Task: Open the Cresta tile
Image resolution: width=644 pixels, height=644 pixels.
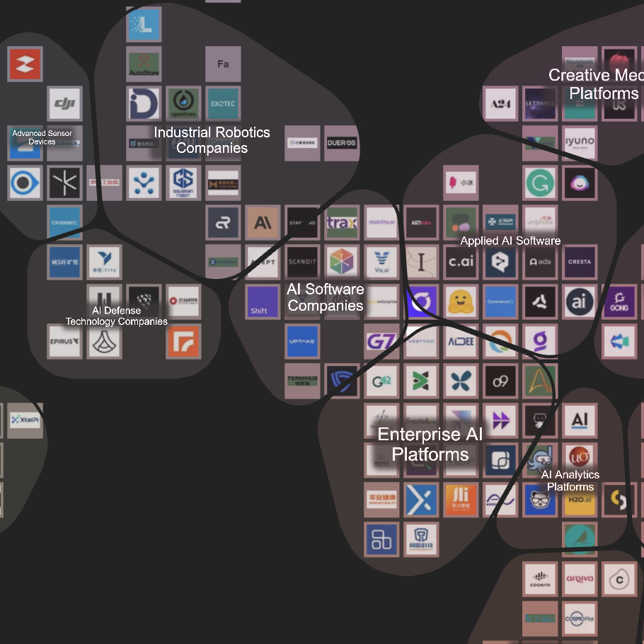Action: pos(580,262)
